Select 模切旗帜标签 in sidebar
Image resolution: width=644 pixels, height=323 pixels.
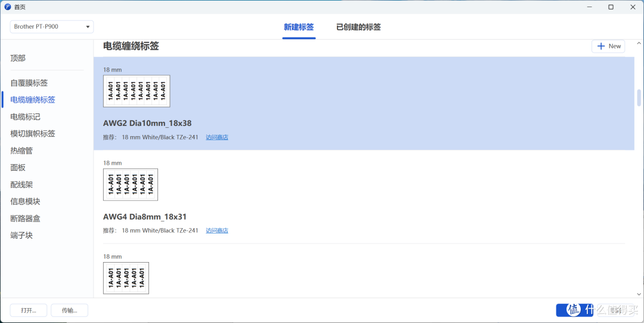(33, 134)
